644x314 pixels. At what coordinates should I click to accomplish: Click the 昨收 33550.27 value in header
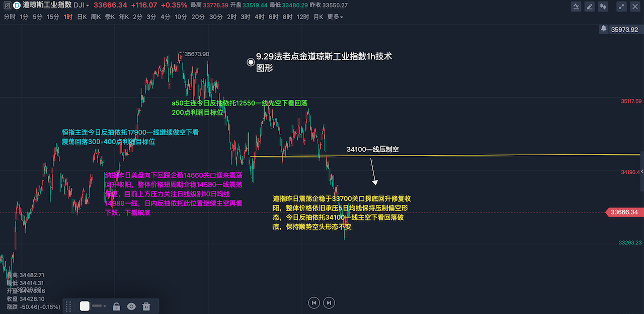328,6
